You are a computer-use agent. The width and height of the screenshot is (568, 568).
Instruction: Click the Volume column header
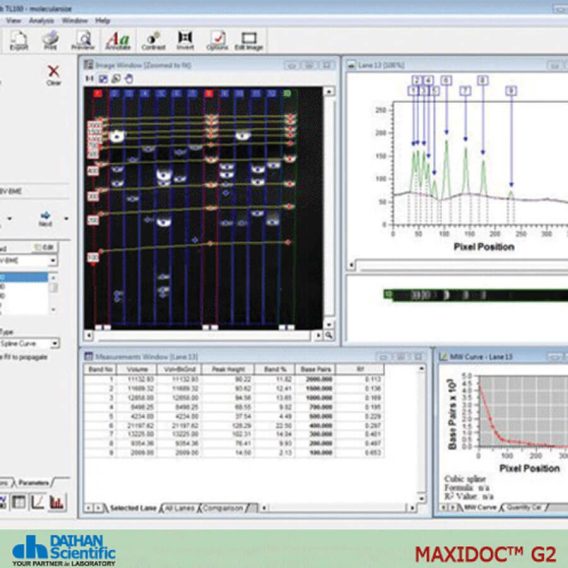[137, 369]
